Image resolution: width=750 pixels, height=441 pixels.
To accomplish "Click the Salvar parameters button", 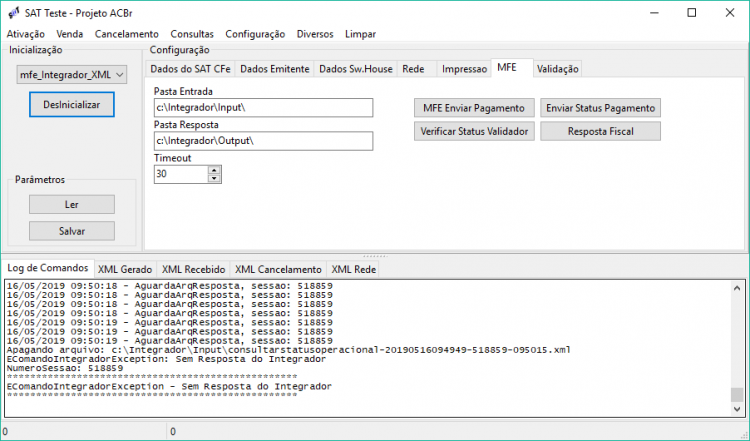I will 72,231.
